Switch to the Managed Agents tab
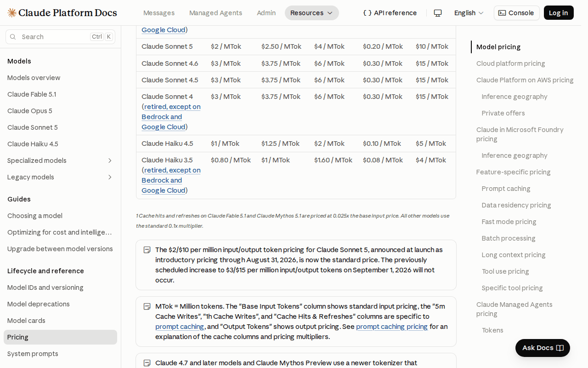Viewport: 588px width, 368px height. tap(215, 13)
